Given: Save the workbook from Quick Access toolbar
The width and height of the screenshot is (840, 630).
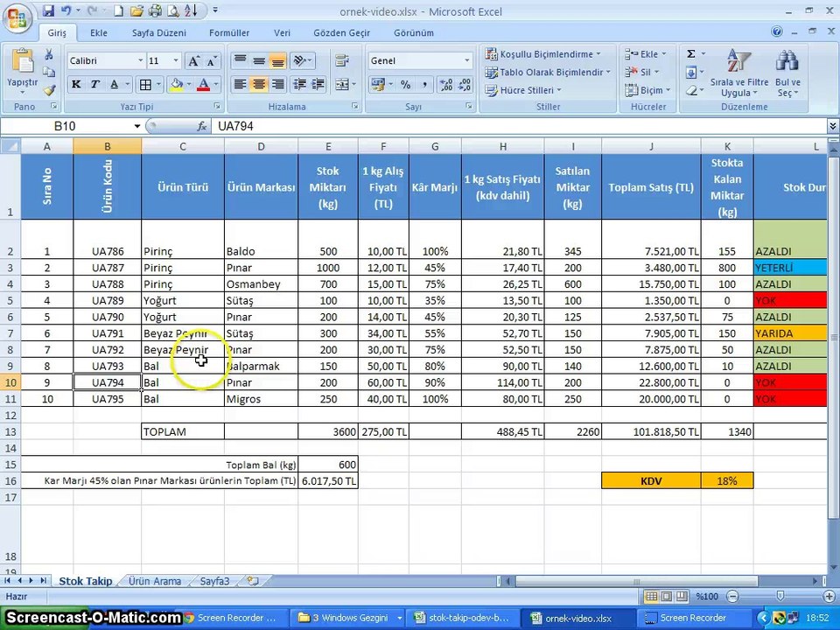Looking at the screenshot, I should tap(48, 10).
